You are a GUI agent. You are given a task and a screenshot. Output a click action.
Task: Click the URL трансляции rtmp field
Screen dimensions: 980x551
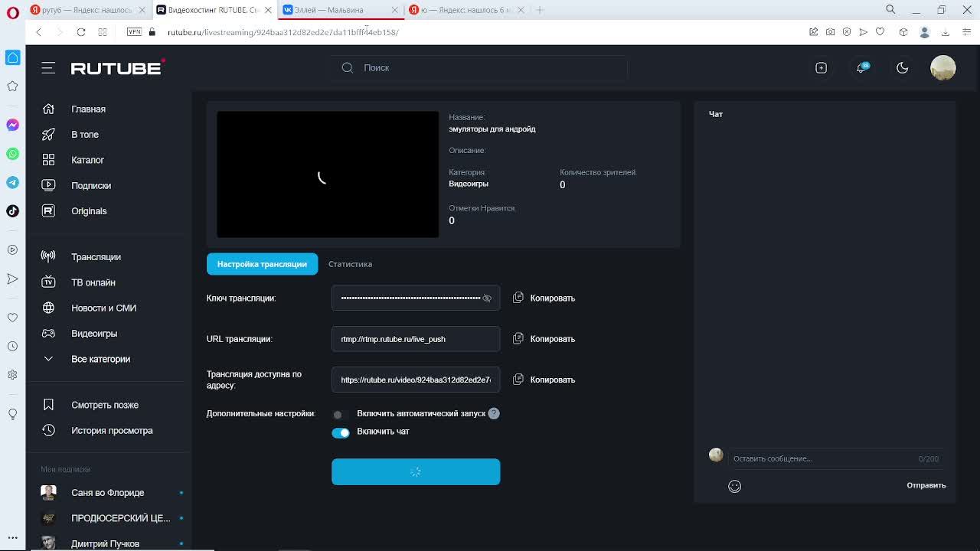click(x=416, y=339)
